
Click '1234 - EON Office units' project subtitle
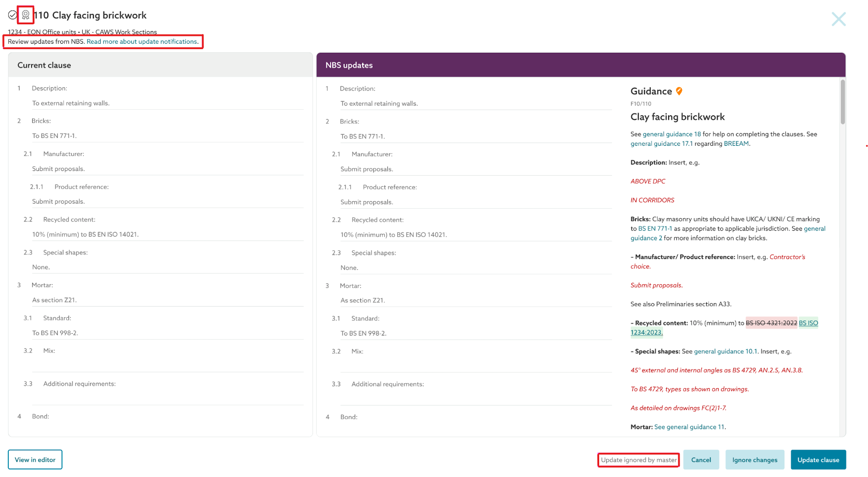[42, 32]
